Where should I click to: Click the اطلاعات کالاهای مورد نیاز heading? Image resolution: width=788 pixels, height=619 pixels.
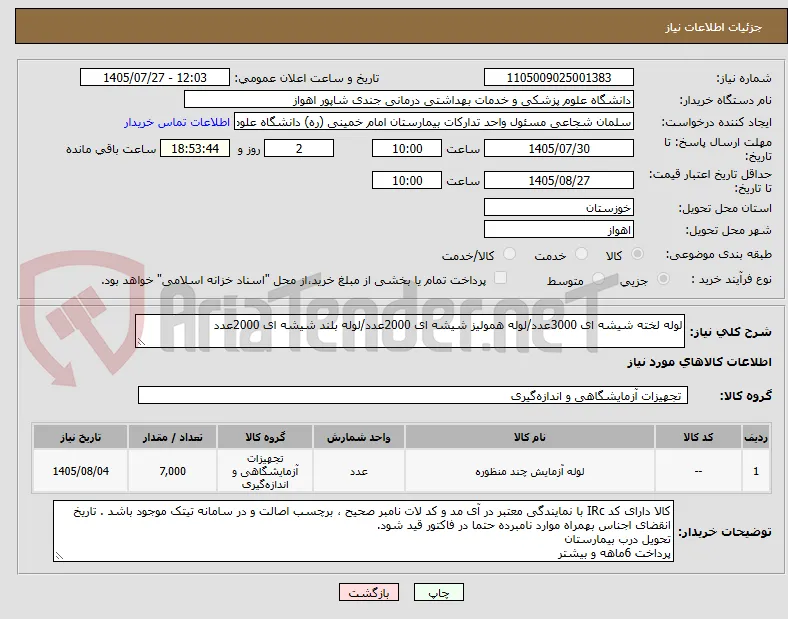(x=699, y=362)
